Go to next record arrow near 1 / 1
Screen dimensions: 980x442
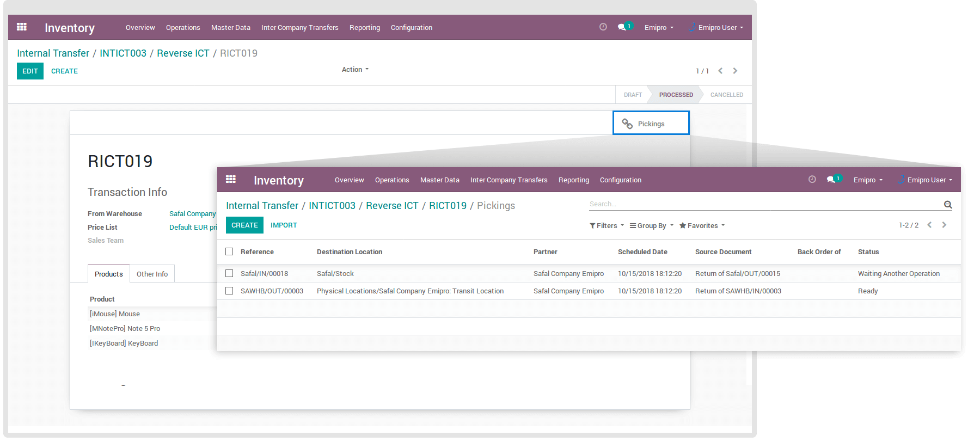(x=735, y=71)
